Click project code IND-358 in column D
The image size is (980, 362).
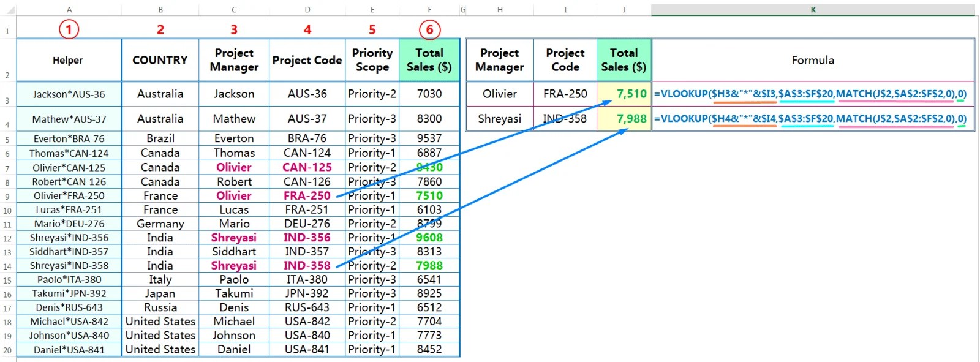[307, 266]
